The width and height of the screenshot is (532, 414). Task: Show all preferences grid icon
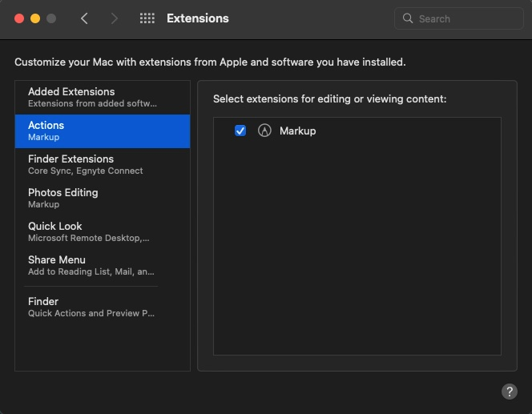pos(147,18)
